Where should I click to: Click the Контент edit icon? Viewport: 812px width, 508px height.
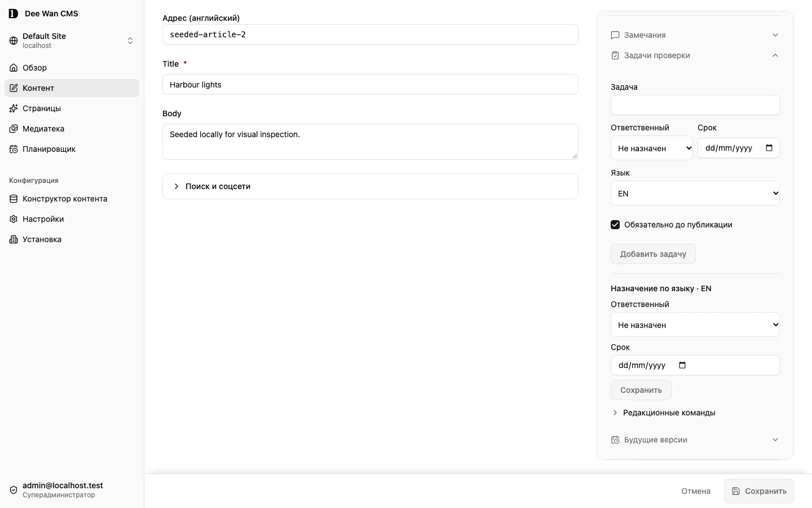(14, 88)
